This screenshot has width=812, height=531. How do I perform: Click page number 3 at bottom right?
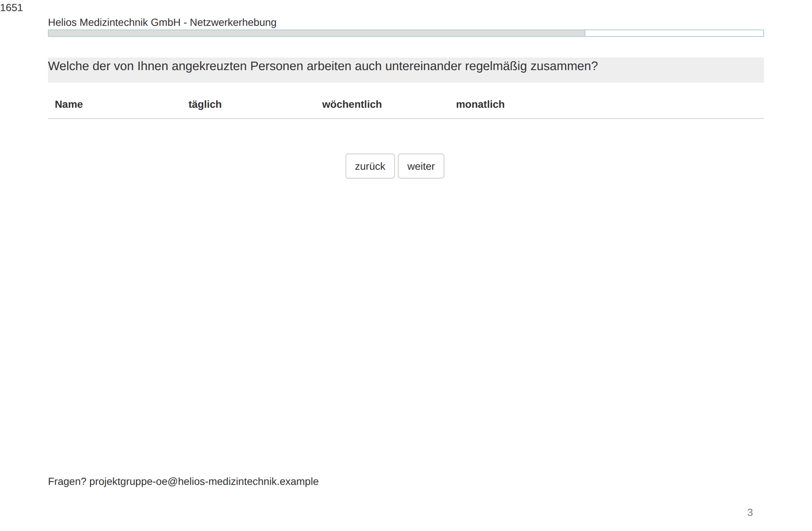point(750,513)
